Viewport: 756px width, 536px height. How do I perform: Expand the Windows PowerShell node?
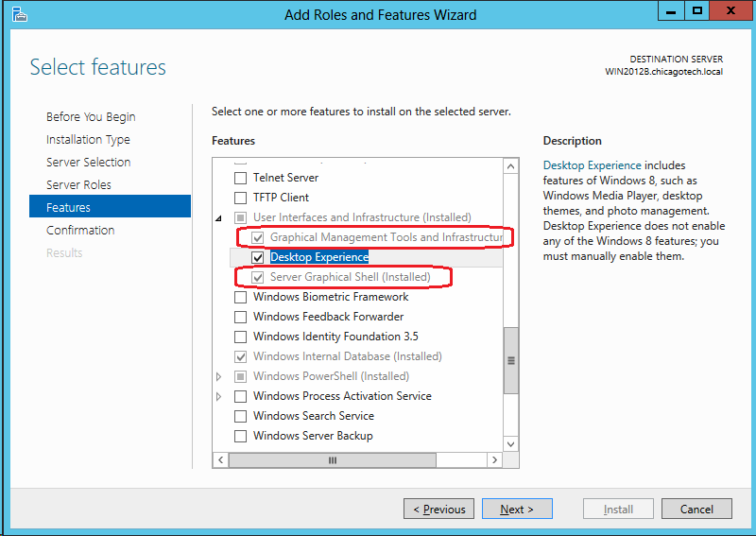coord(220,376)
